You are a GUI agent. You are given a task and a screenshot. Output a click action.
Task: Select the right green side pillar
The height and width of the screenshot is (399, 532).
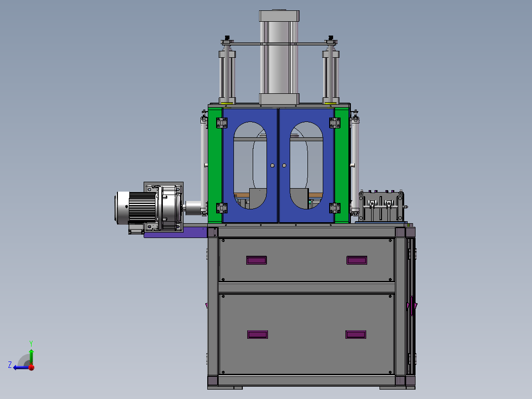[342, 165]
